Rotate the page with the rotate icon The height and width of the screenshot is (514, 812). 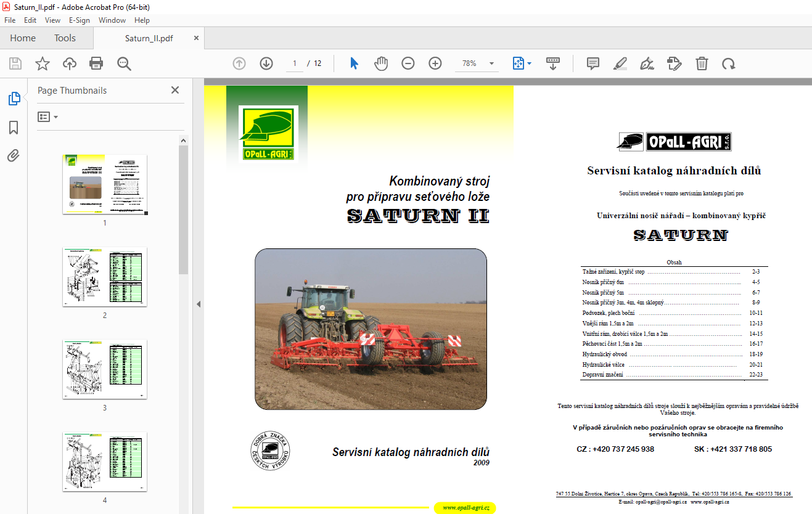pyautogui.click(x=729, y=63)
